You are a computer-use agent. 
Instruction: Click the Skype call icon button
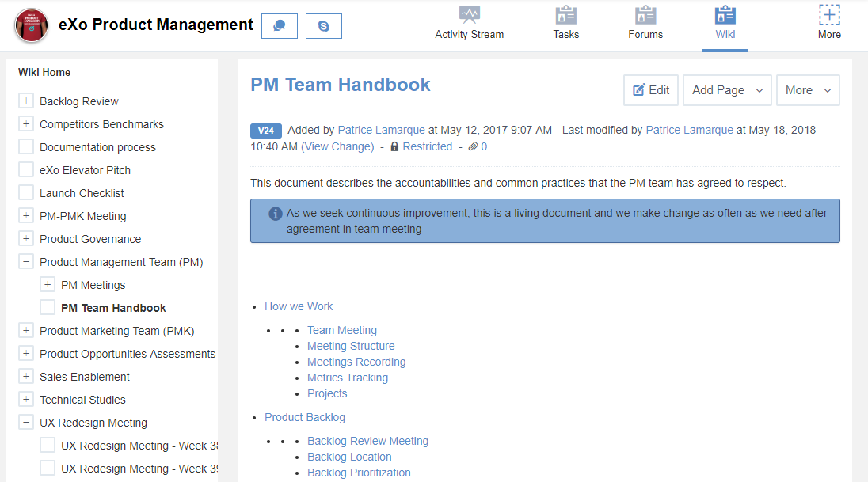click(x=324, y=26)
